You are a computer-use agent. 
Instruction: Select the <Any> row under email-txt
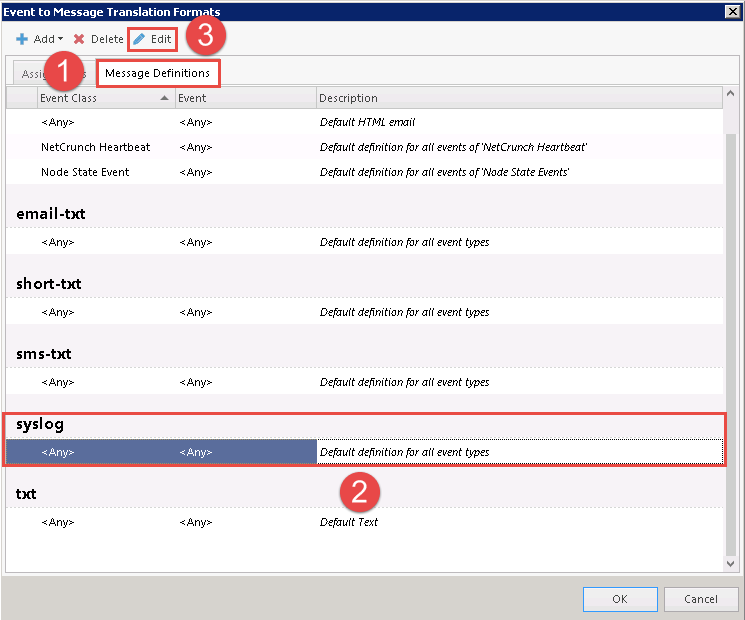364,242
